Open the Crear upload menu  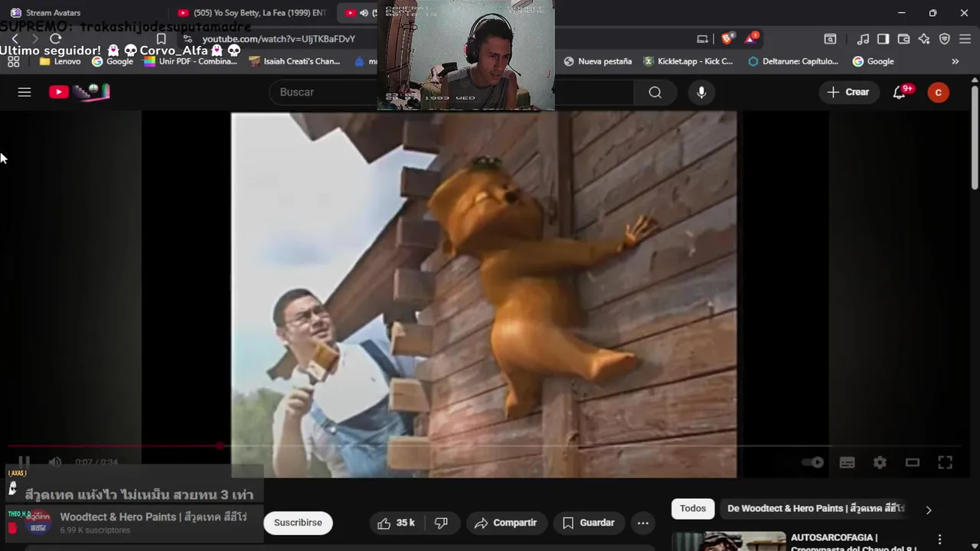tap(848, 92)
